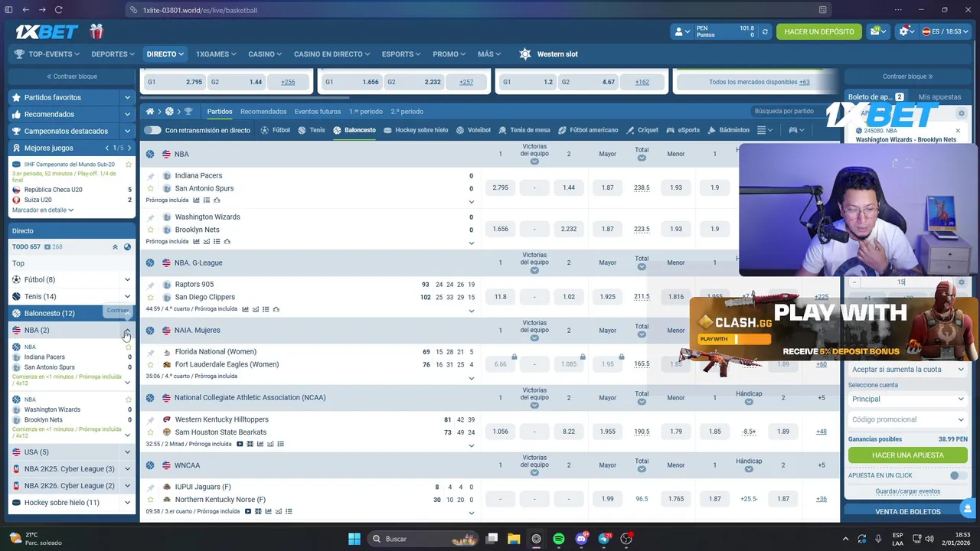Switch to Eventos futuros tab

[318, 112]
